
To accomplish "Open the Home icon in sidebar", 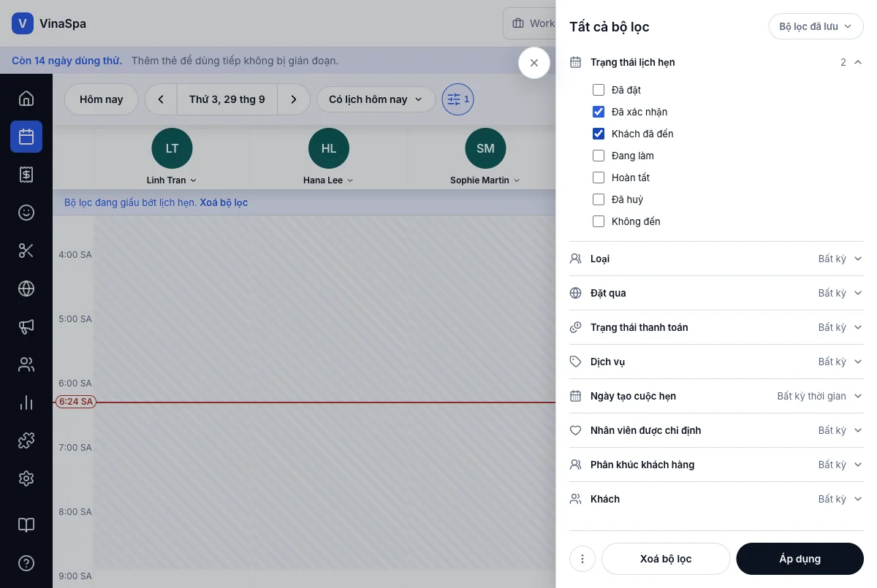I will tap(26, 99).
